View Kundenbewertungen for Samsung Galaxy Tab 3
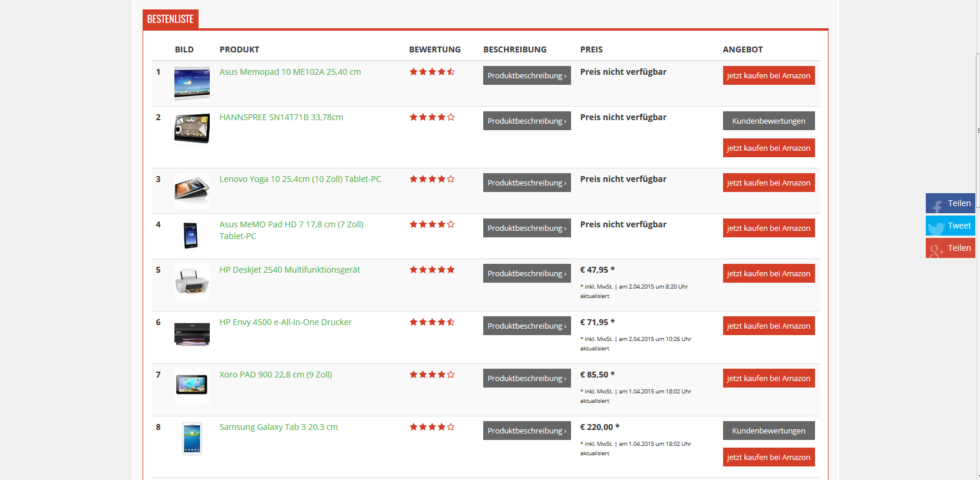This screenshot has width=980, height=480. (768, 431)
